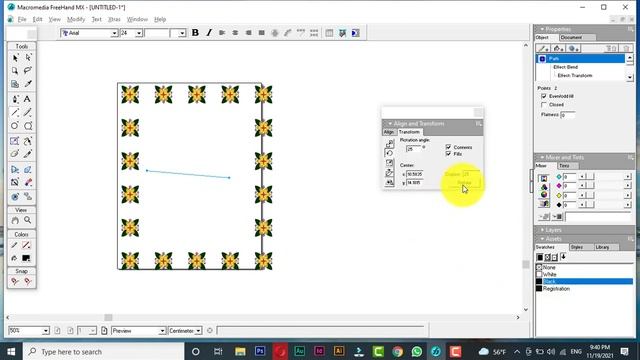This screenshot has width=640, height=360.
Task: Expand the Layers panel
Action: (542, 230)
